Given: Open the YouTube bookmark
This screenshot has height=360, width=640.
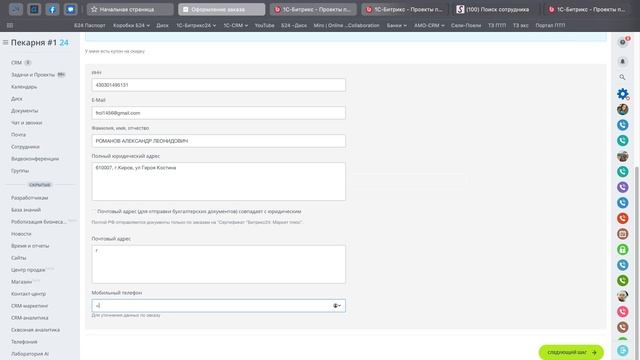Looking at the screenshot, I should click(264, 25).
